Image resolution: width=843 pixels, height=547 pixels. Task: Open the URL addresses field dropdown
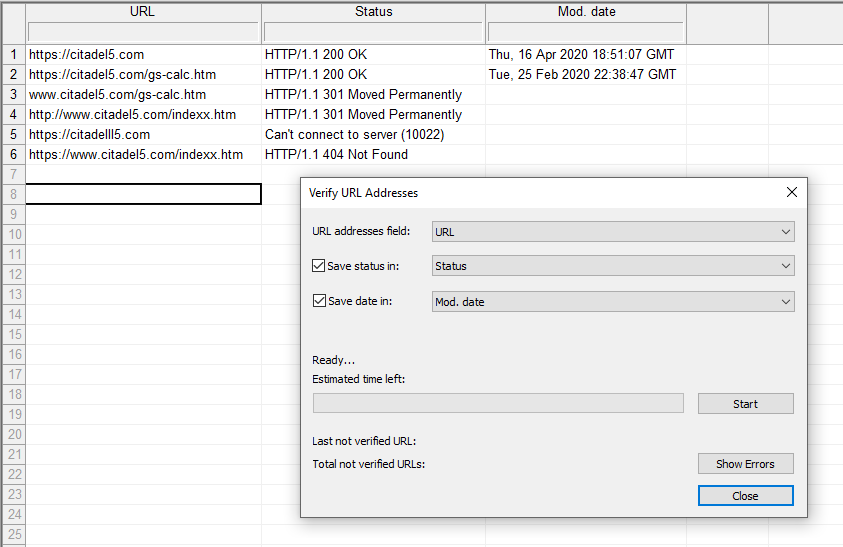click(x=612, y=232)
